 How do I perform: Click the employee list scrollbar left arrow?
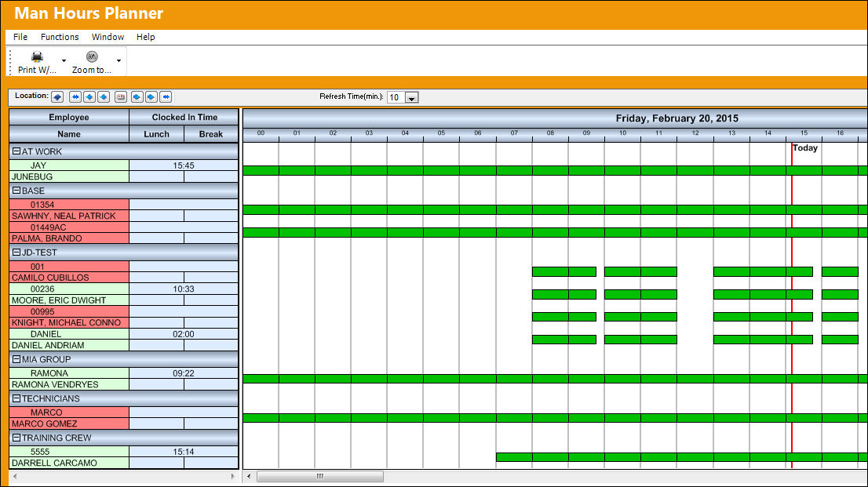click(15, 476)
